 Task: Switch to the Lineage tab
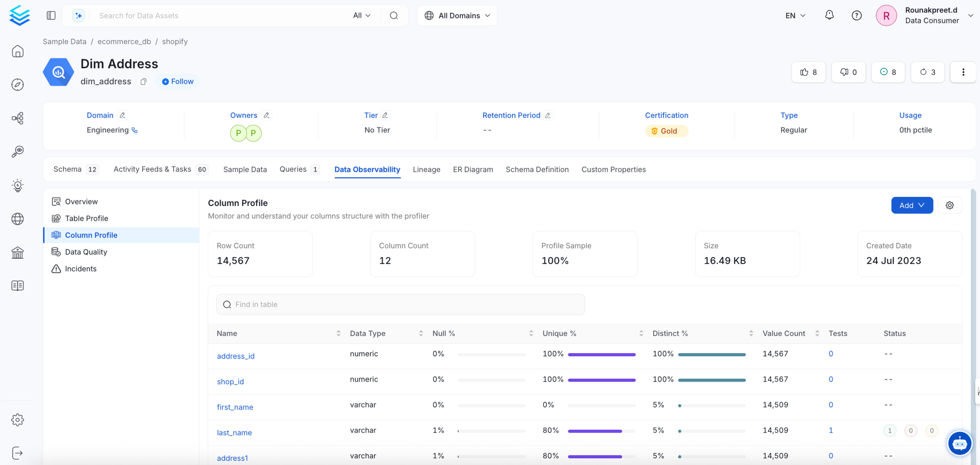click(426, 170)
